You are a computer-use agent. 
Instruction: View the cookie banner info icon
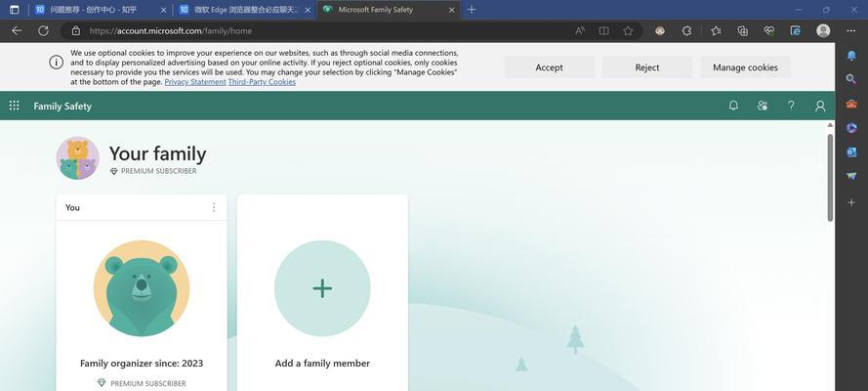pyautogui.click(x=56, y=62)
